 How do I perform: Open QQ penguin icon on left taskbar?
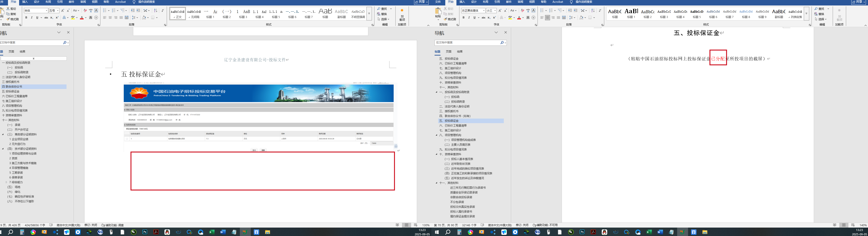coord(167,232)
